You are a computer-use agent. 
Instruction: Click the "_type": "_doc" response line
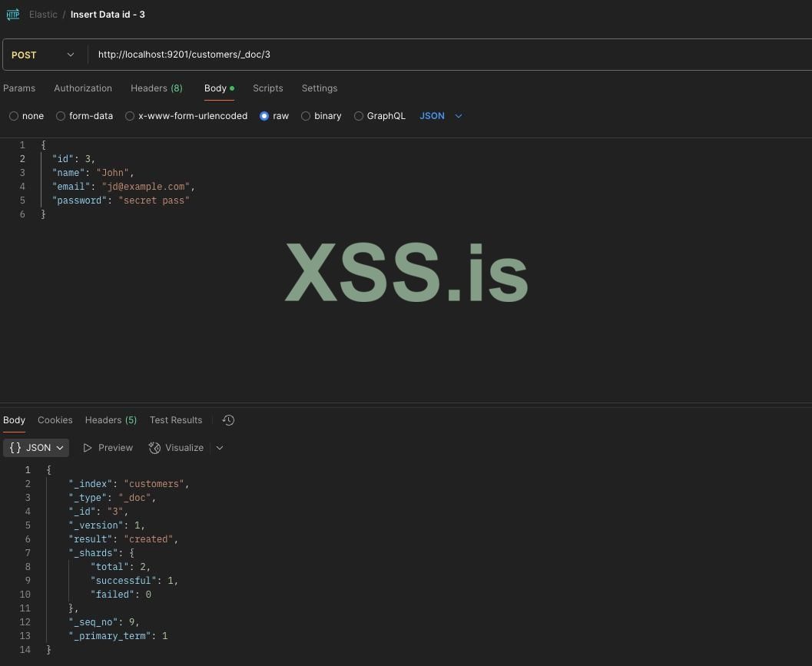click(x=112, y=498)
